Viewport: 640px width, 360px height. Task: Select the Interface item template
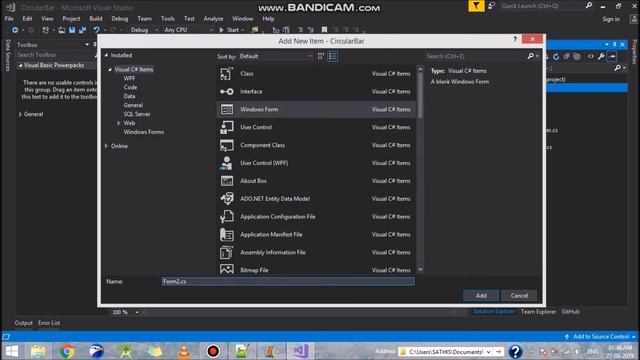coord(316,91)
